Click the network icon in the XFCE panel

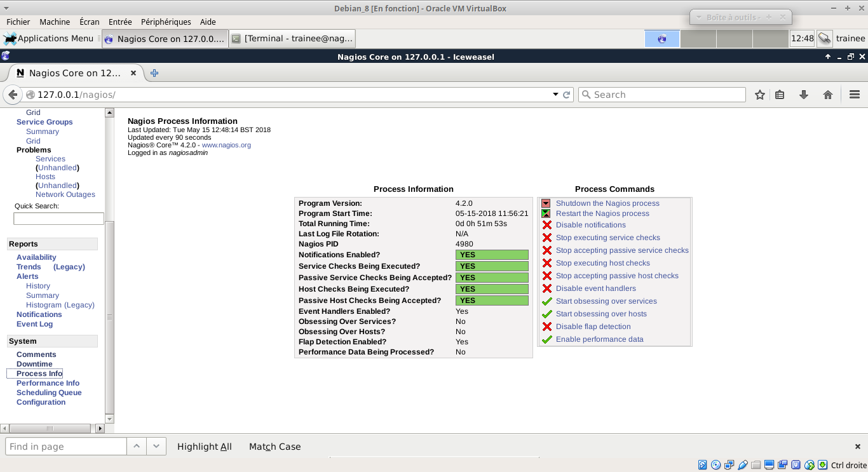[824, 39]
